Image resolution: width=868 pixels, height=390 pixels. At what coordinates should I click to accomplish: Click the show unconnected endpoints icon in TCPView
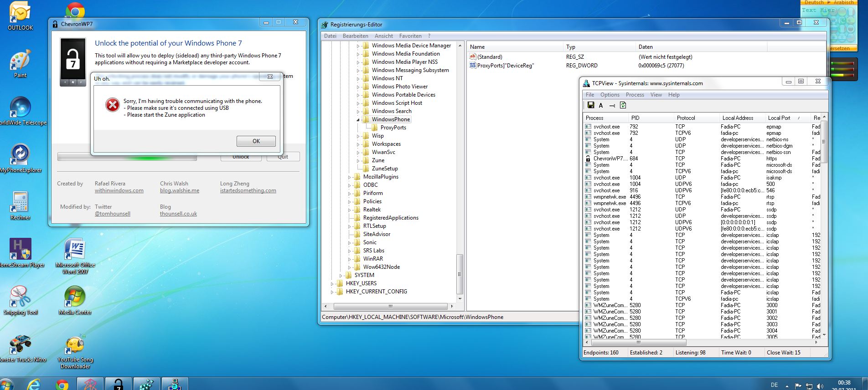pos(612,105)
